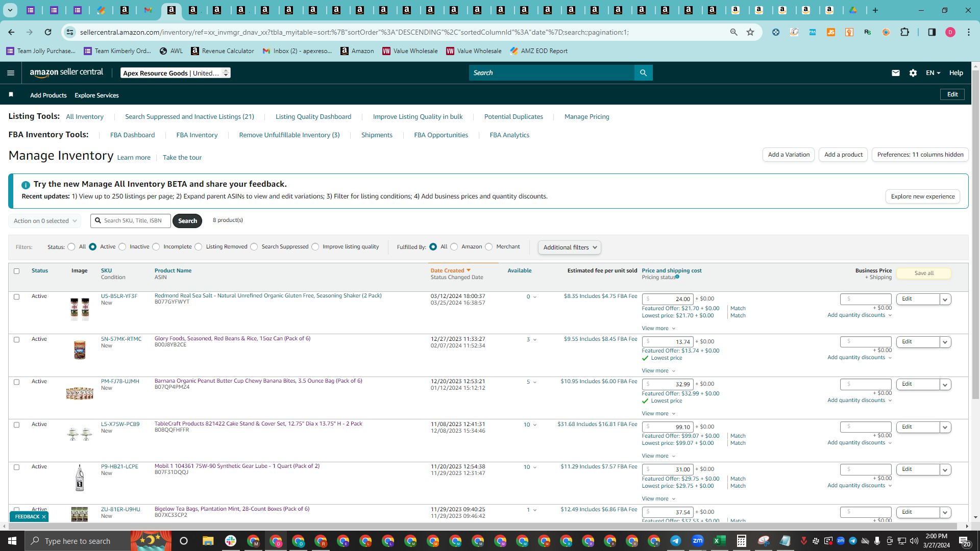980x551 pixels.
Task: Go back with the browser back arrow
Action: point(11,32)
